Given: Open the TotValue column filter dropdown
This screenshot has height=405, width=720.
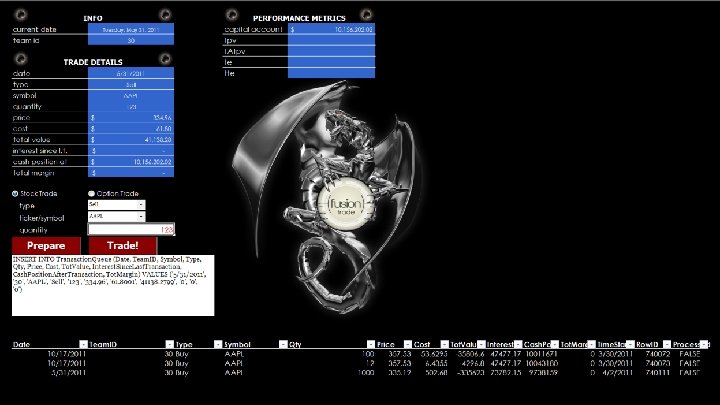Looking at the screenshot, I should 481,344.
